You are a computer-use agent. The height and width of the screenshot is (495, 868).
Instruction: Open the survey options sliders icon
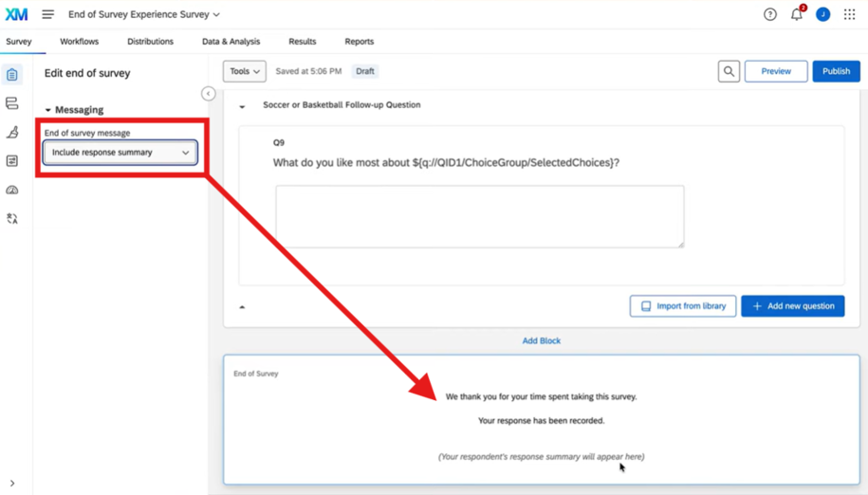tap(12, 161)
